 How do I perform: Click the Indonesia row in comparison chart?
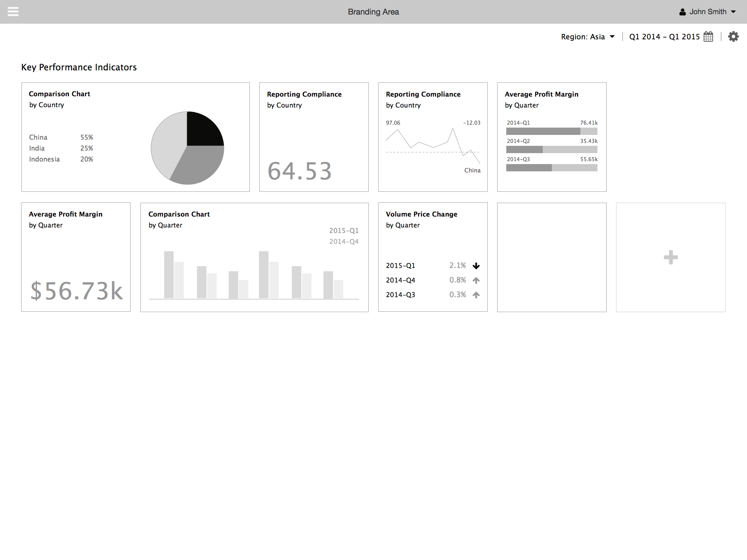click(61, 159)
